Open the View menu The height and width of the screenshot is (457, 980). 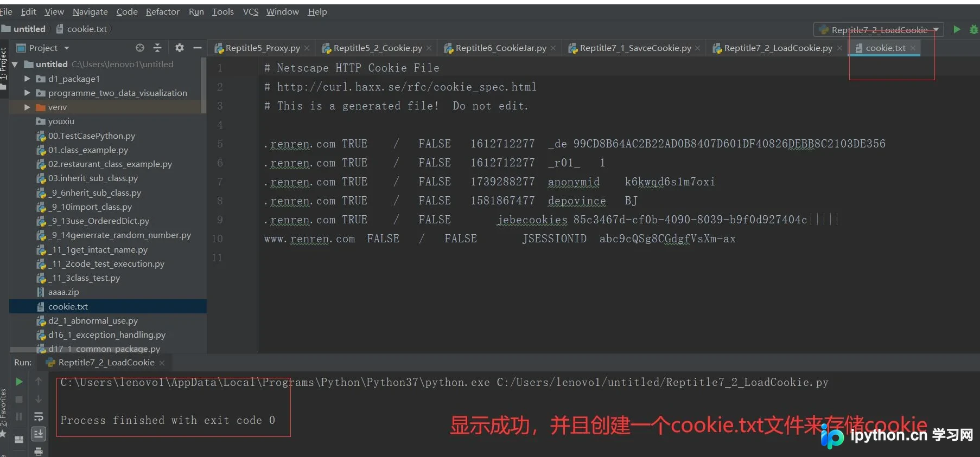point(54,11)
